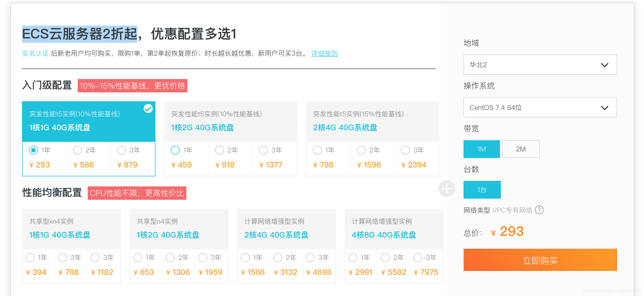
Task: Select 3年 ¥4698 radio for 2核4G network-enhanced
Action: point(310,258)
